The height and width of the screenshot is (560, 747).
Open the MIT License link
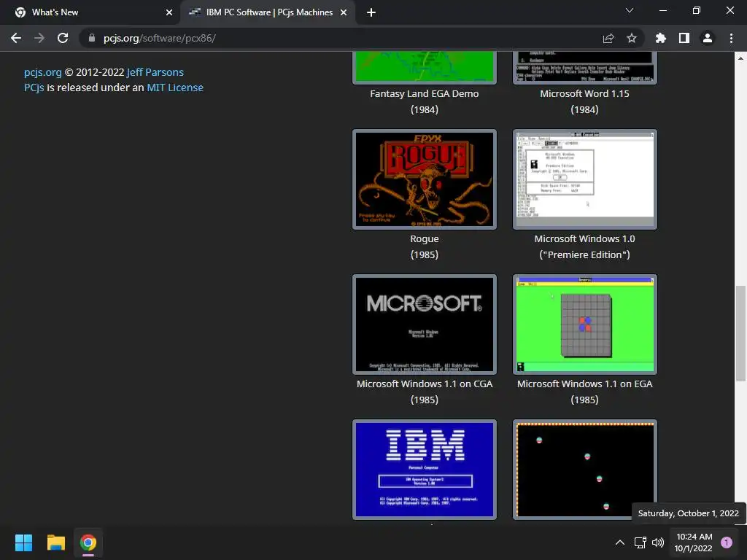(175, 87)
